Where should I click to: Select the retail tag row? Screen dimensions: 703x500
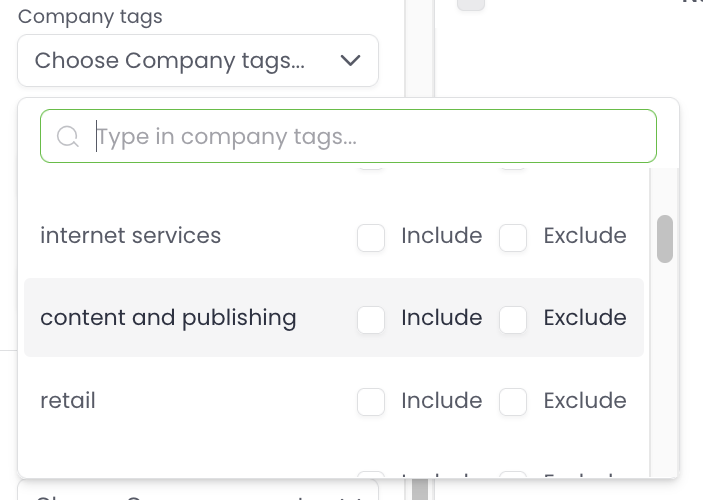(68, 401)
